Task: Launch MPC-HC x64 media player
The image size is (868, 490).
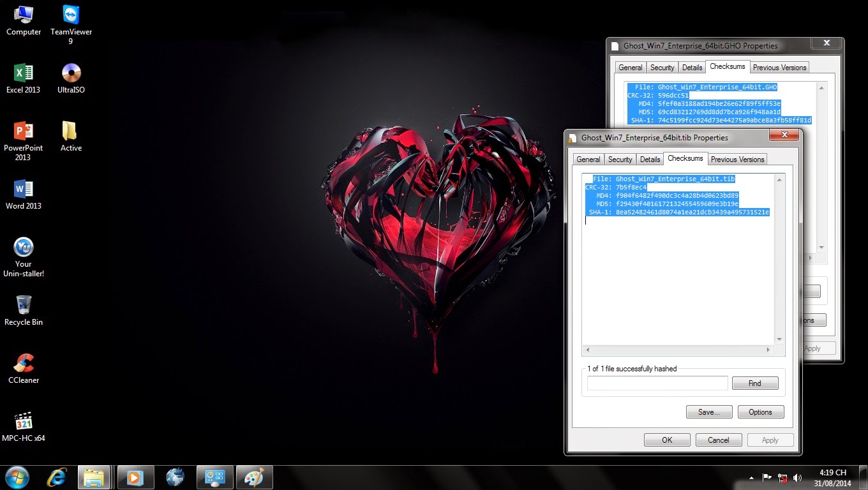Action: coord(24,421)
